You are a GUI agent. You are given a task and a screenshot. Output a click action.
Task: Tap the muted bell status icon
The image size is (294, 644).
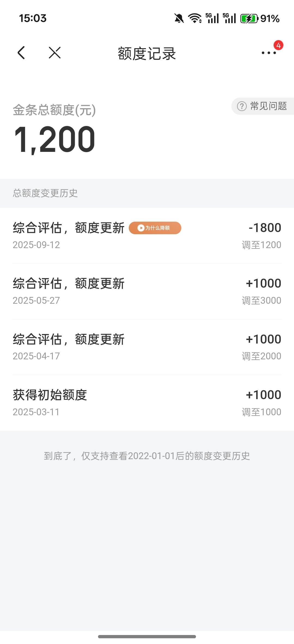[x=179, y=19]
